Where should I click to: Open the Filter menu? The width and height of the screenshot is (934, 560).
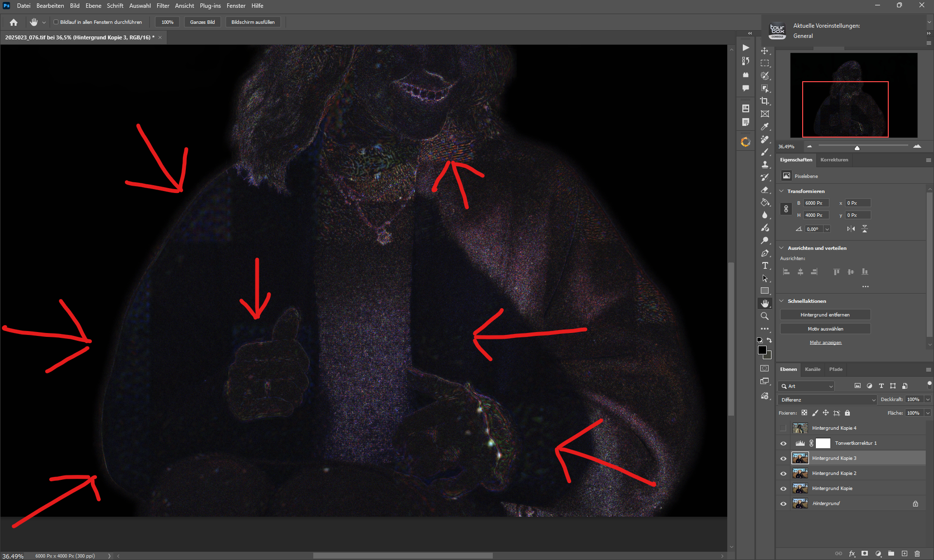162,6
